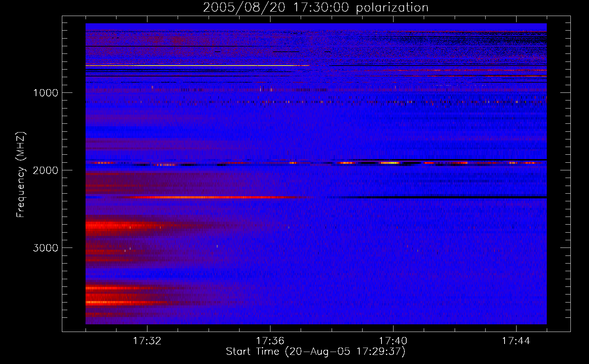Click the "17:36" time axis label
Image resolution: width=589 pixels, height=364 pixels.
270,341
